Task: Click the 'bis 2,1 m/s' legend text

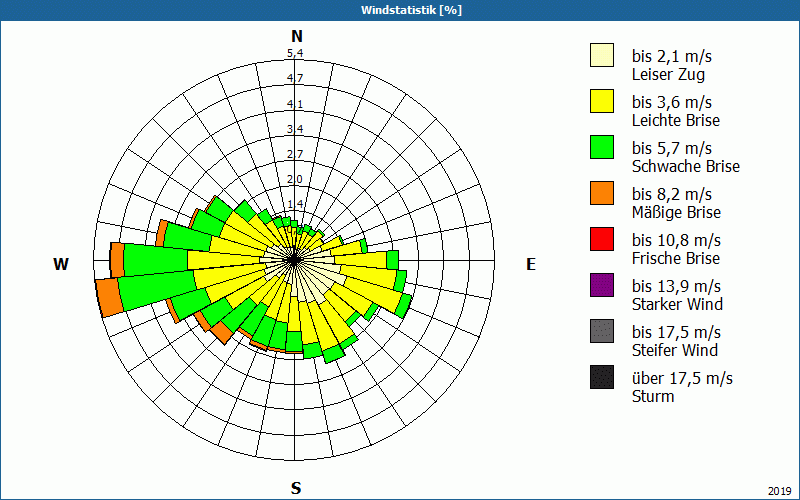Action: click(672, 56)
